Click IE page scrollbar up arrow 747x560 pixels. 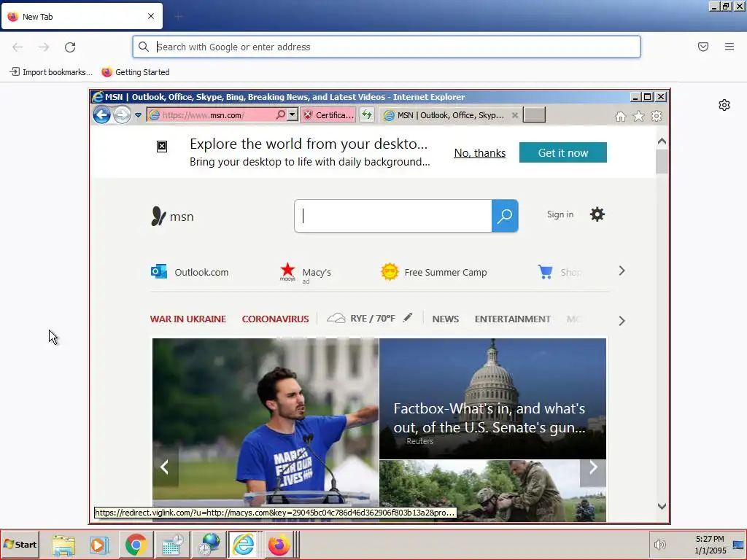coord(662,141)
